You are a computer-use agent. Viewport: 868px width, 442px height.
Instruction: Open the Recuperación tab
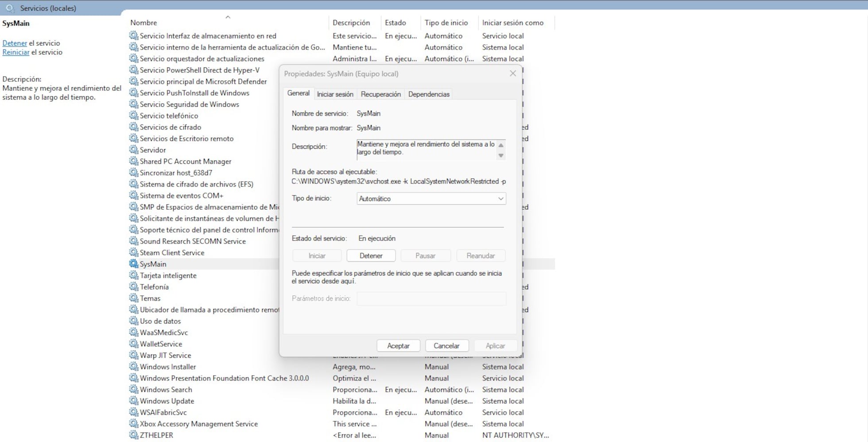[x=380, y=94]
